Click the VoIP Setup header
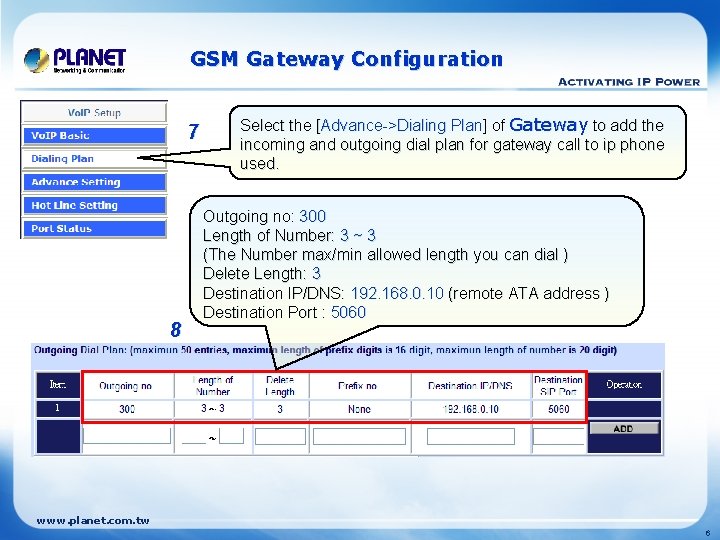This screenshot has height=540, width=720. click(x=94, y=112)
